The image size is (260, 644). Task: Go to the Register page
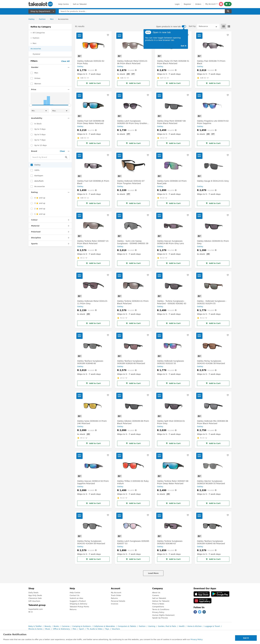coord(187,4)
